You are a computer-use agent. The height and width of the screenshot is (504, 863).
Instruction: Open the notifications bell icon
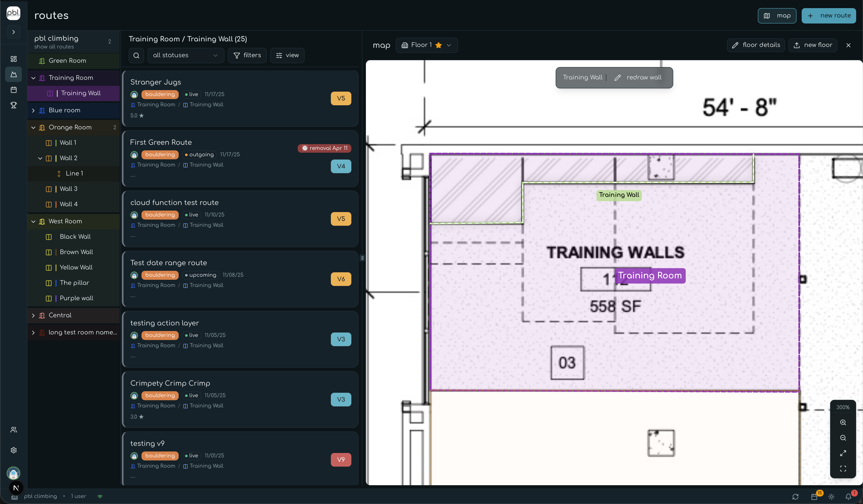848,497
